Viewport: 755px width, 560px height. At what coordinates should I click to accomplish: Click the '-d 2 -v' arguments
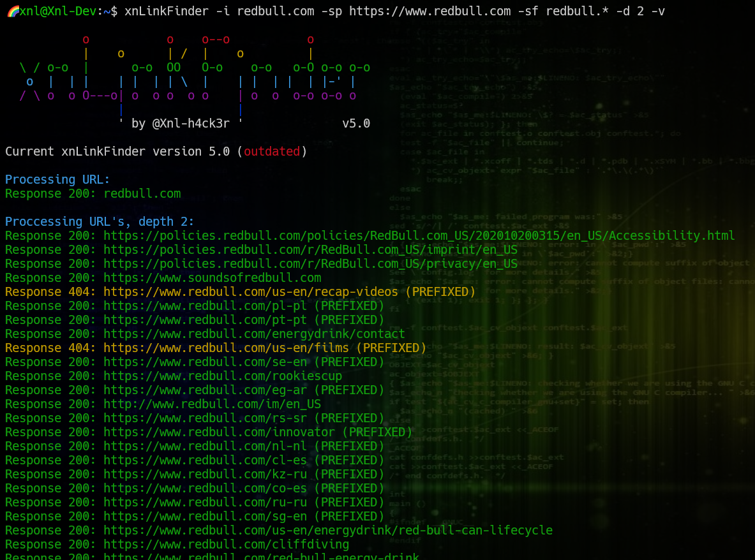point(641,11)
